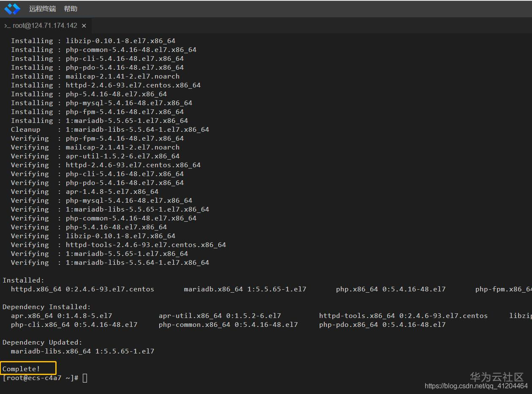Click the blue diamond app logo
Image resolution: width=532 pixels, height=394 pixels.
coord(12,8)
